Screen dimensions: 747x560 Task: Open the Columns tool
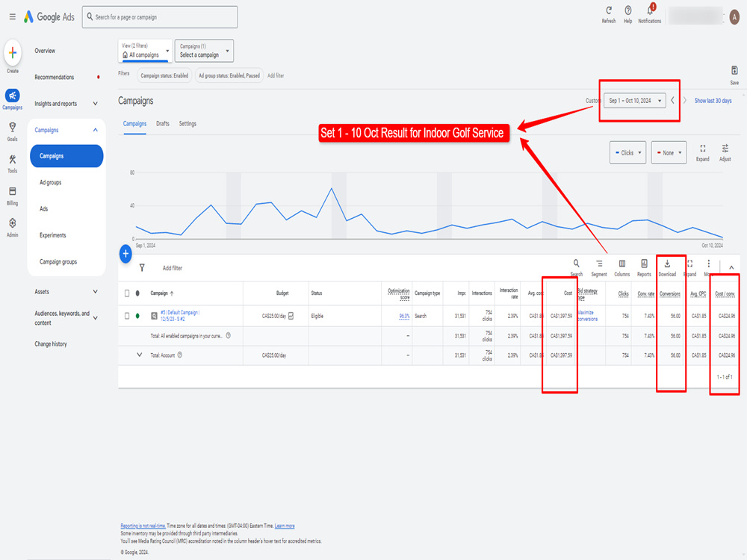coord(622,264)
